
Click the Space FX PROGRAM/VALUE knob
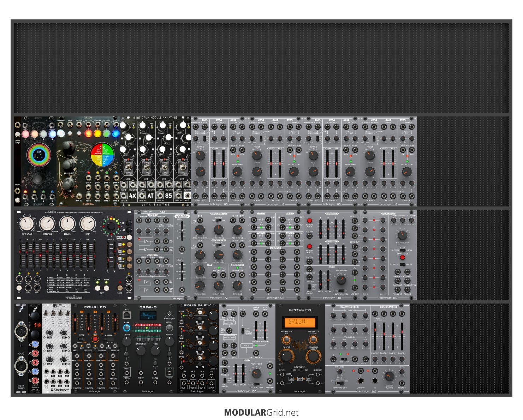[x=313, y=356]
